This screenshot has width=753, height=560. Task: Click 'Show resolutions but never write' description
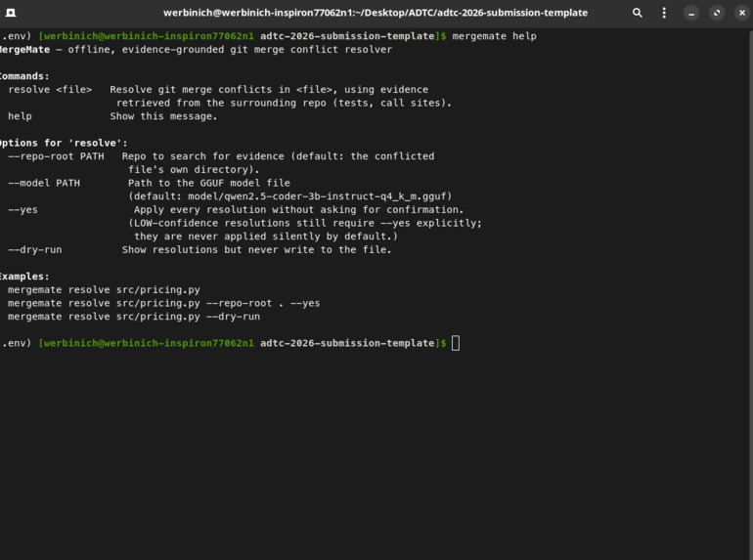tap(256, 250)
